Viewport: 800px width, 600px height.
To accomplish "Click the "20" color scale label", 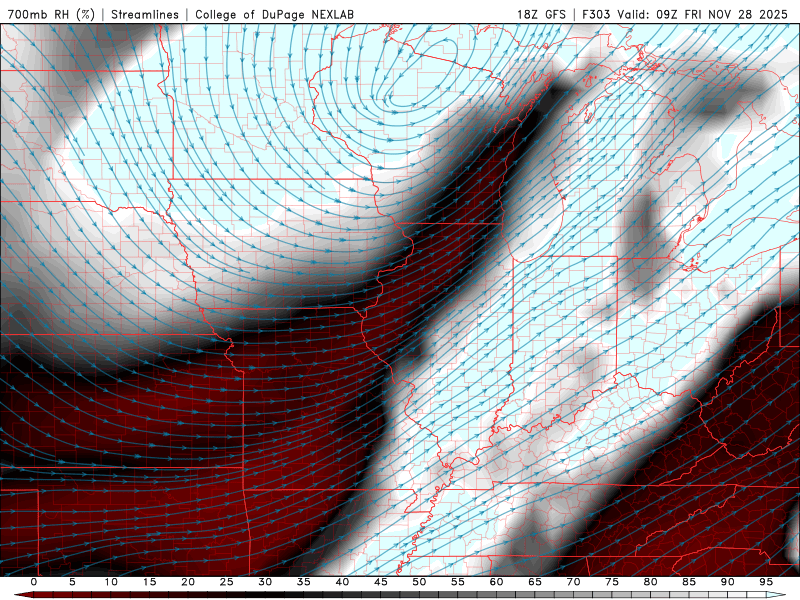I will 188,582.
